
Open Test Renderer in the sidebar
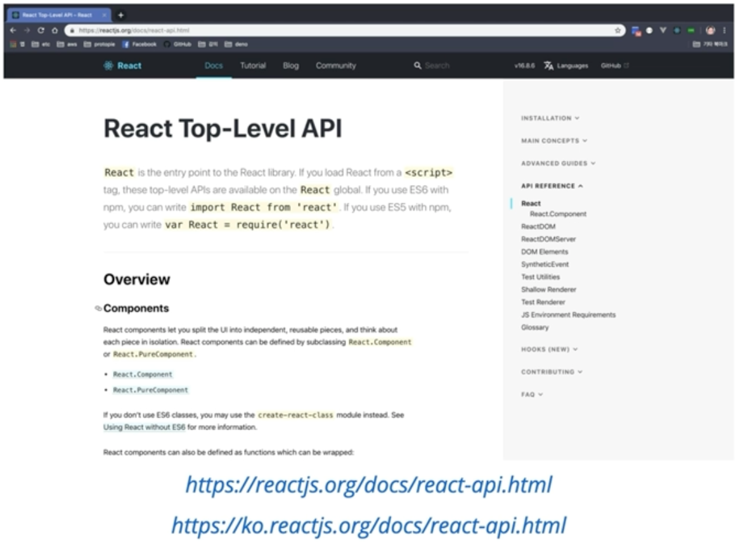click(543, 302)
